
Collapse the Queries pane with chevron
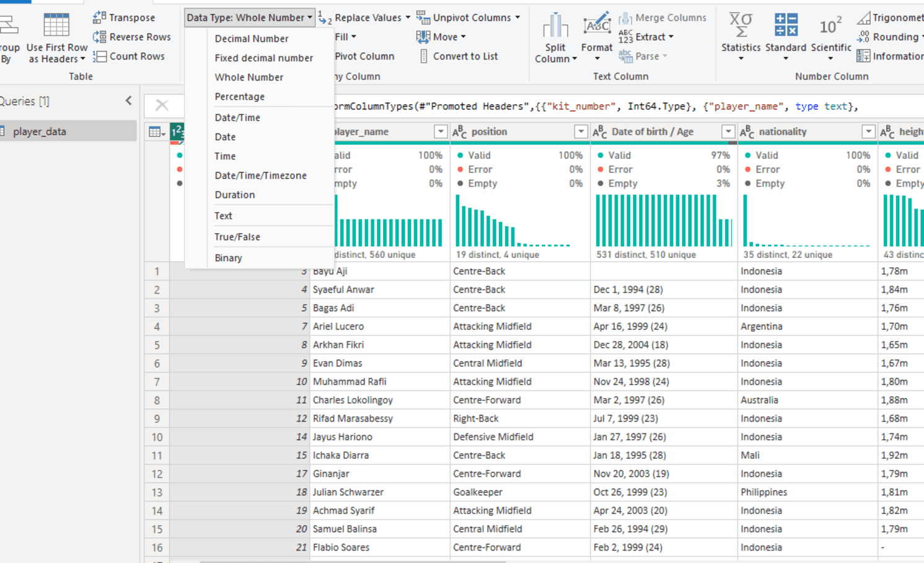128,100
